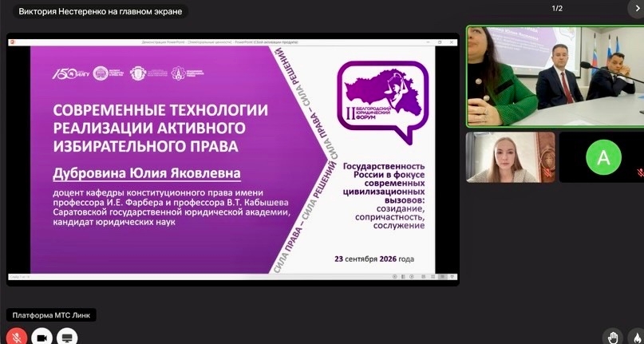Click 'кандидат юридических наук' line on slide
The width and height of the screenshot is (644, 344).
point(114,223)
